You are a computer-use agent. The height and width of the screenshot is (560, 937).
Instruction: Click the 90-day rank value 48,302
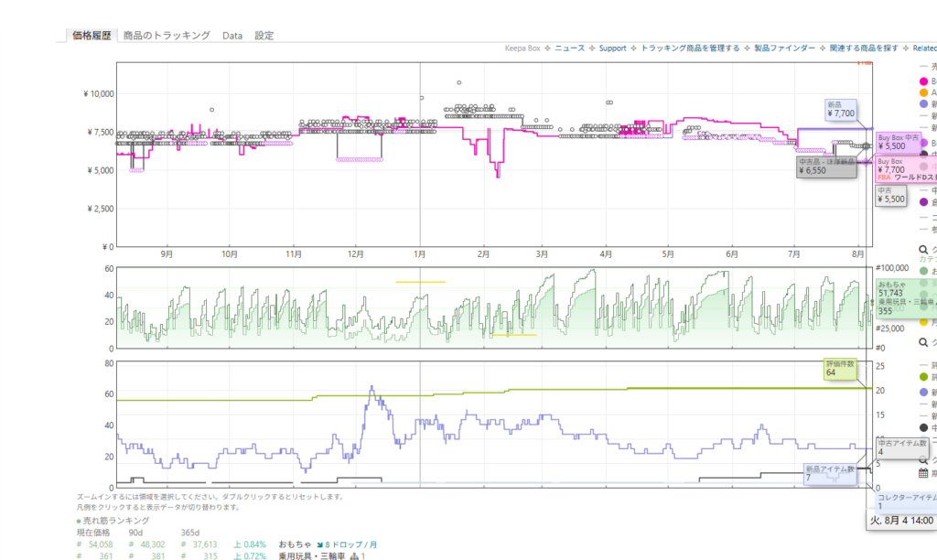[x=153, y=544]
